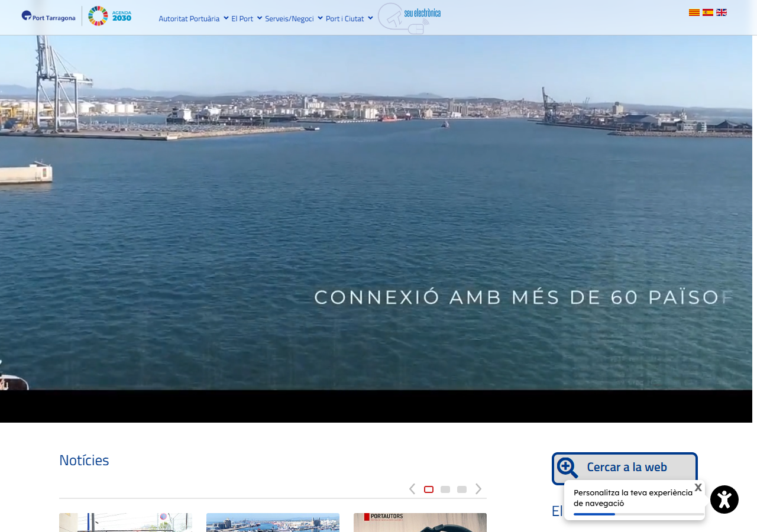Open the Portautors news thumbnail
Viewport: 757px width, 532px height.
(x=420, y=523)
